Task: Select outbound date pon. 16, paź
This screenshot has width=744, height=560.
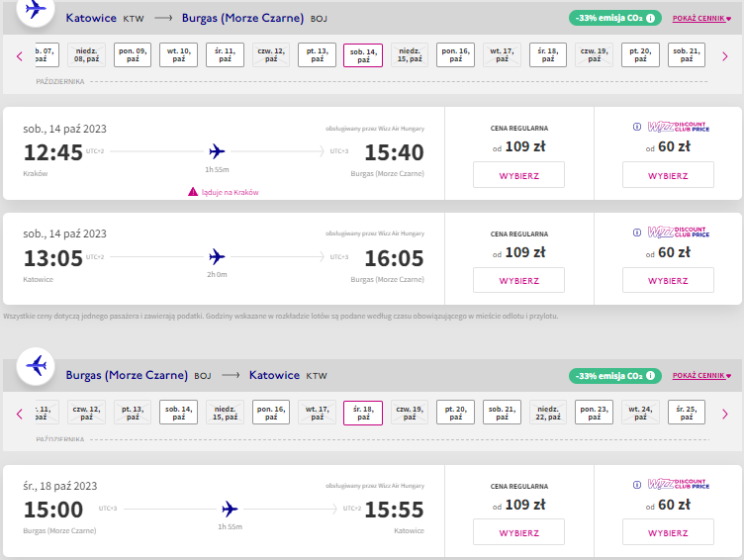Action: pyautogui.click(x=455, y=54)
